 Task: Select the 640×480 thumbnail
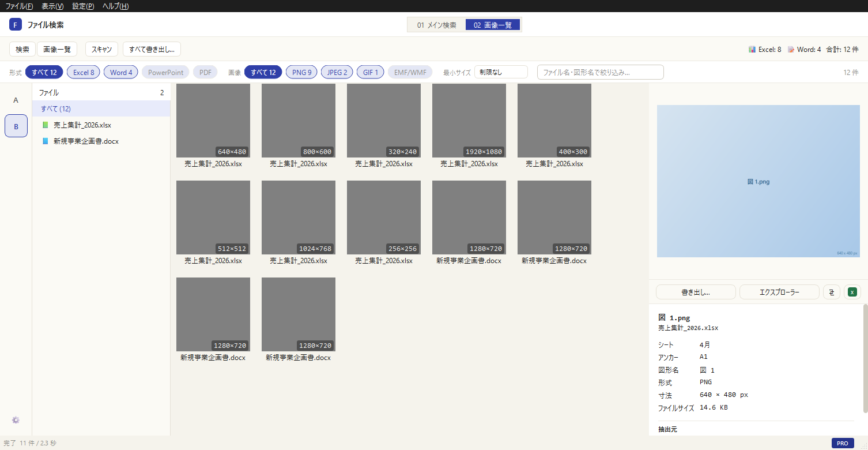pos(213,121)
